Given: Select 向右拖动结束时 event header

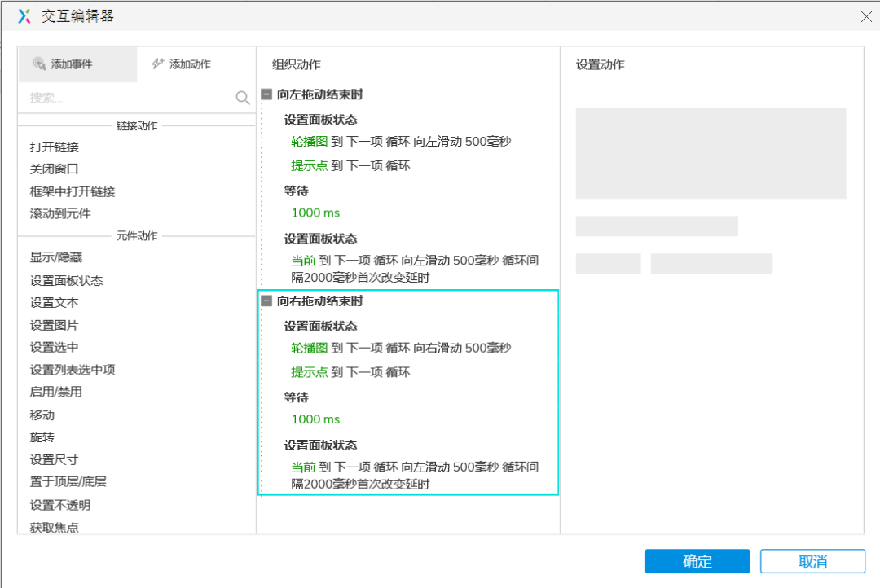Looking at the screenshot, I should 320,301.
